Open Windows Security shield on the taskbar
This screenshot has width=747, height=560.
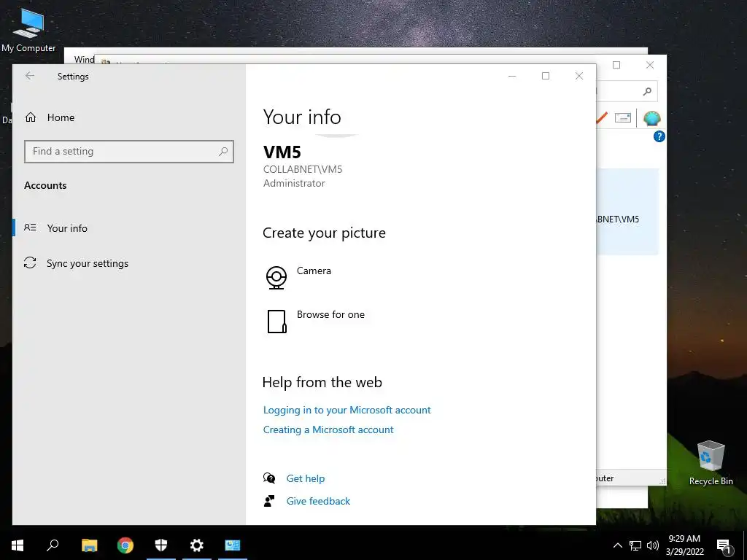click(161, 545)
